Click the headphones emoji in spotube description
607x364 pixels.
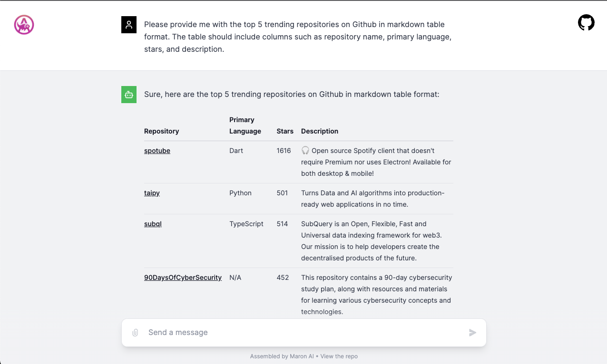pyautogui.click(x=305, y=151)
